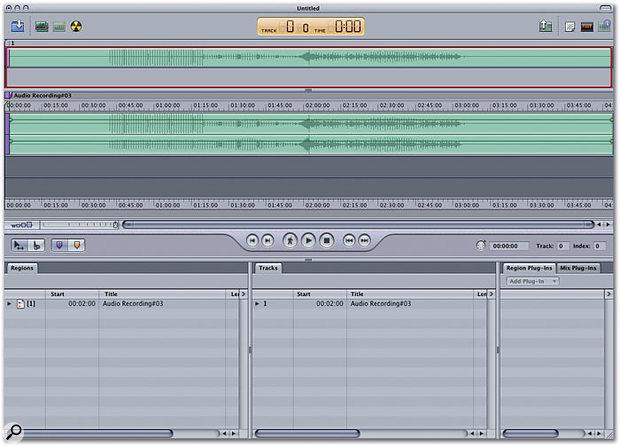620x446 pixels.
Task: Click the yellow Burn disc icon
Action: (76, 26)
